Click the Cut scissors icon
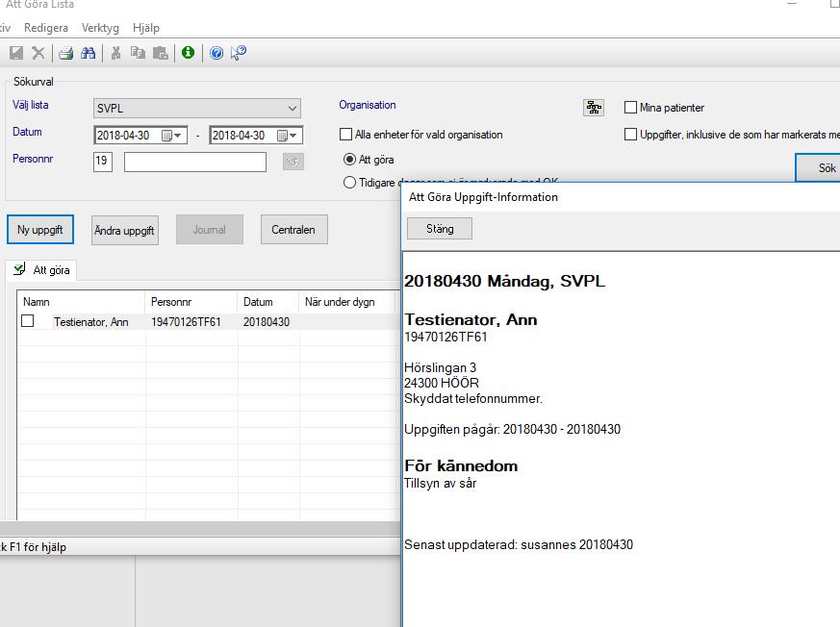The image size is (840, 627). click(115, 53)
